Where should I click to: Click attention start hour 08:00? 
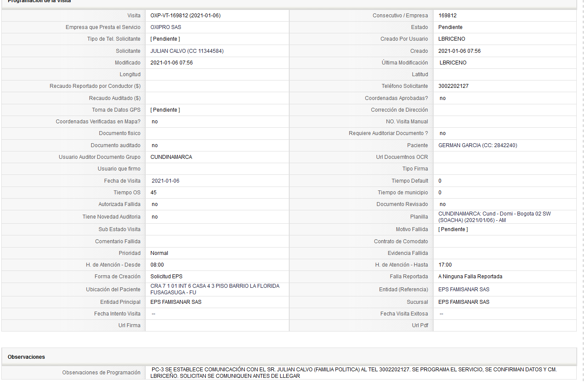pos(157,265)
